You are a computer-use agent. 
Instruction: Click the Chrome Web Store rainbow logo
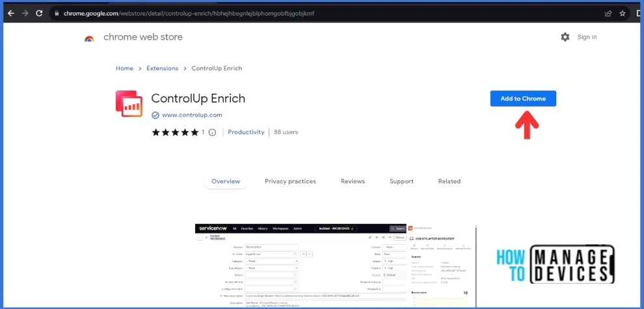point(90,38)
